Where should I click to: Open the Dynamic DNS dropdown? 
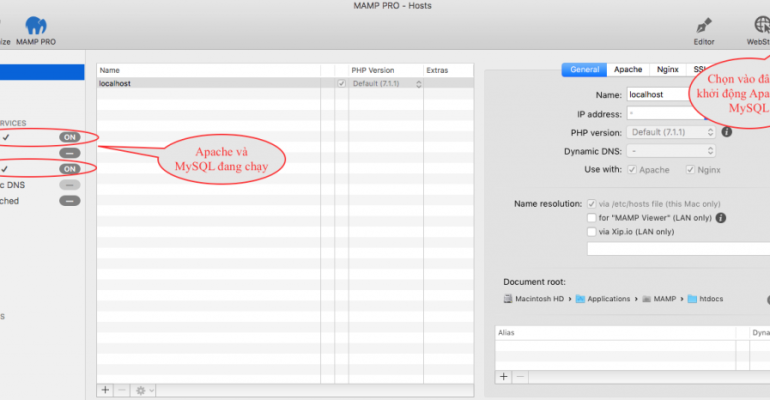[671, 151]
